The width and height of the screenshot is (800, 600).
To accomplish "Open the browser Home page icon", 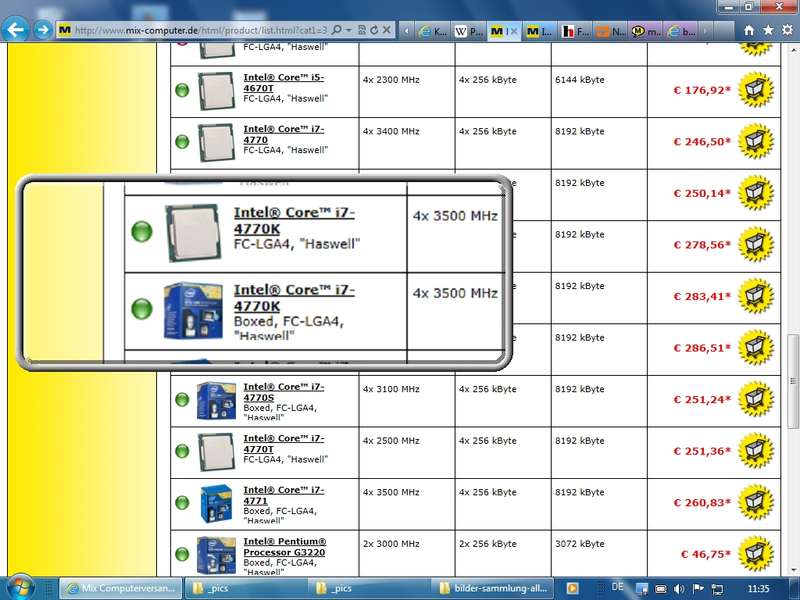I will pyautogui.click(x=749, y=30).
